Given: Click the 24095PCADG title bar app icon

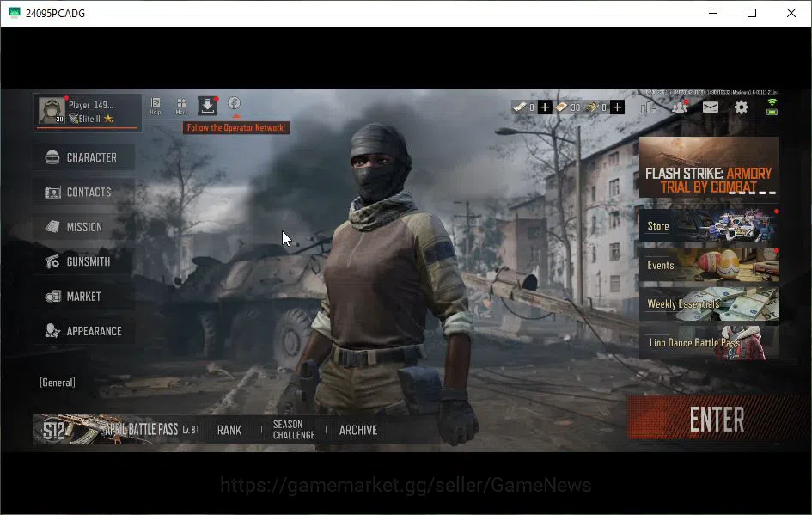Looking at the screenshot, I should [x=14, y=13].
